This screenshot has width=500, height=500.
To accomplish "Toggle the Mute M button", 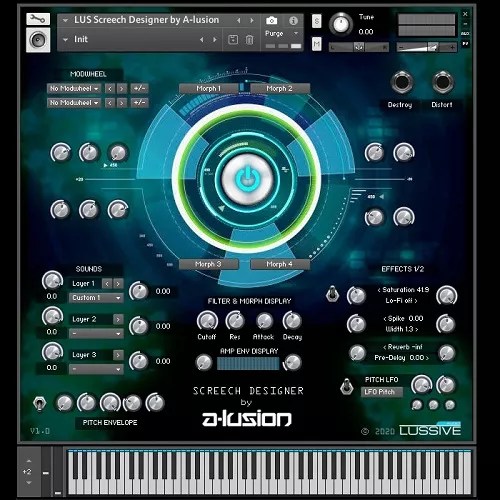I will (316, 44).
